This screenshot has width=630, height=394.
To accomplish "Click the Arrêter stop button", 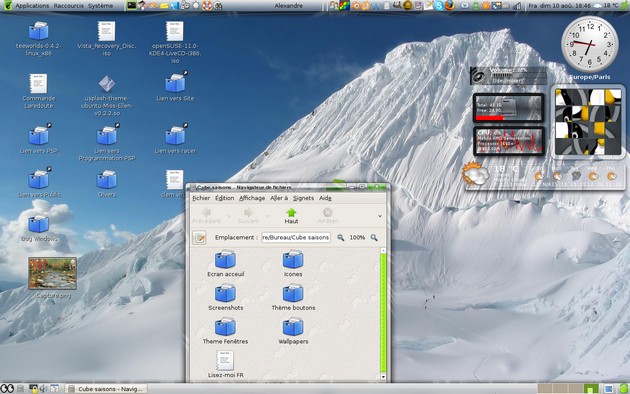I will pos(327,216).
